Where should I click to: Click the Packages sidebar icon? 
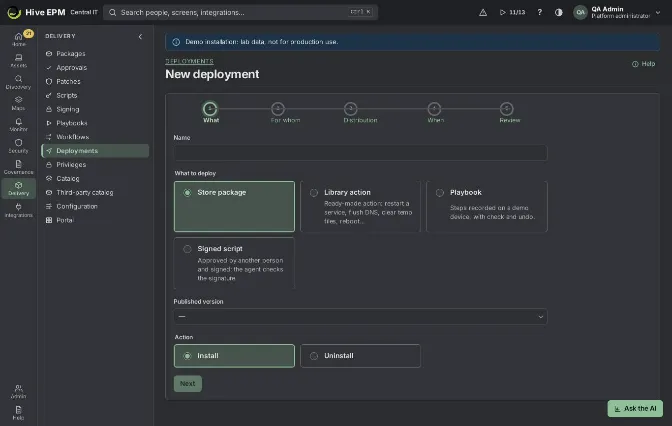click(x=49, y=54)
